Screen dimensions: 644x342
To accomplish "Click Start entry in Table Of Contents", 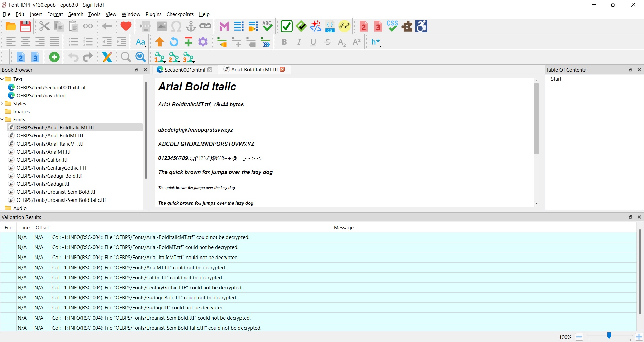I will click(x=556, y=79).
